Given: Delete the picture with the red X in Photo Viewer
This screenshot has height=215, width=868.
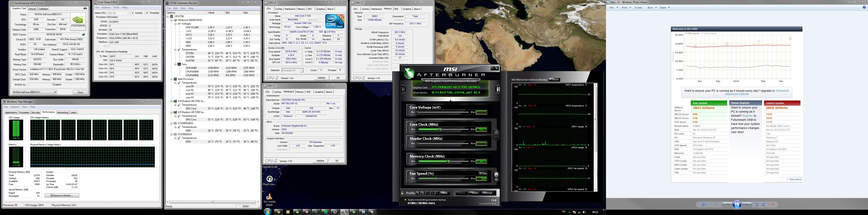Looking at the screenshot, I should coord(773,204).
